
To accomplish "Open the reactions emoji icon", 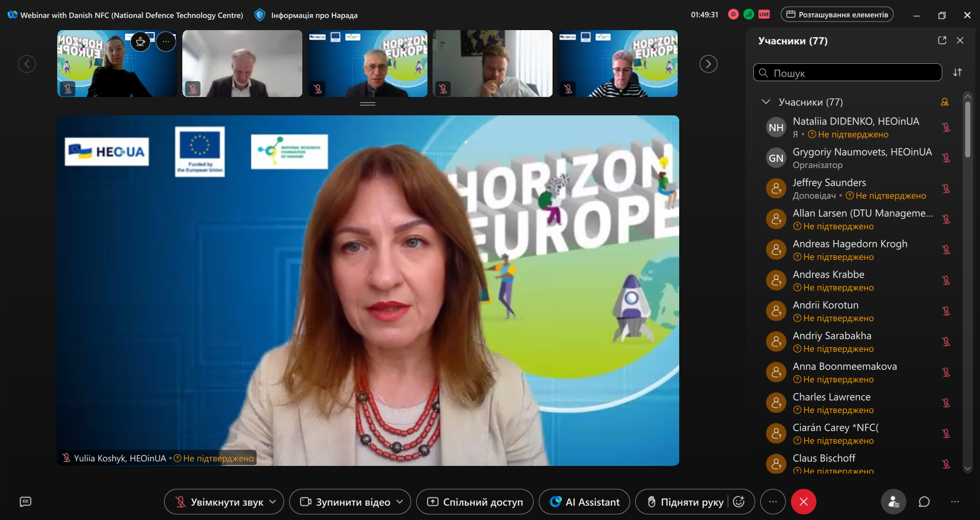I will tap(739, 502).
